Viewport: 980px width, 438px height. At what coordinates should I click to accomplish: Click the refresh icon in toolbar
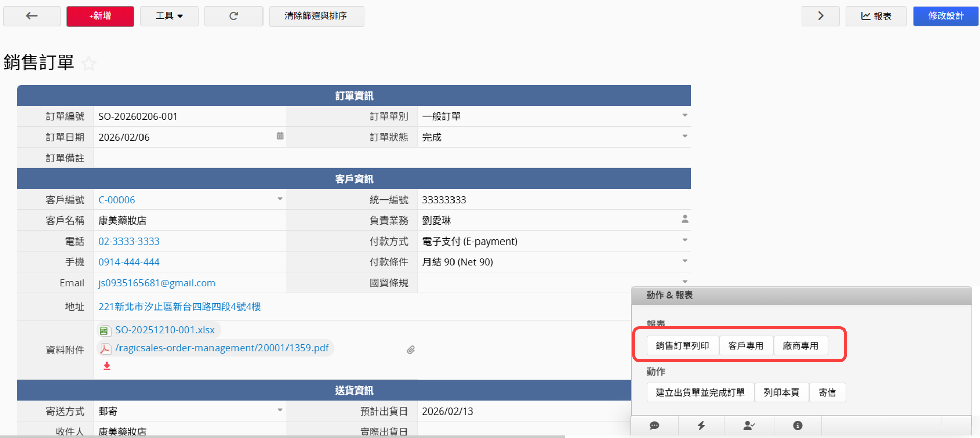tap(233, 16)
